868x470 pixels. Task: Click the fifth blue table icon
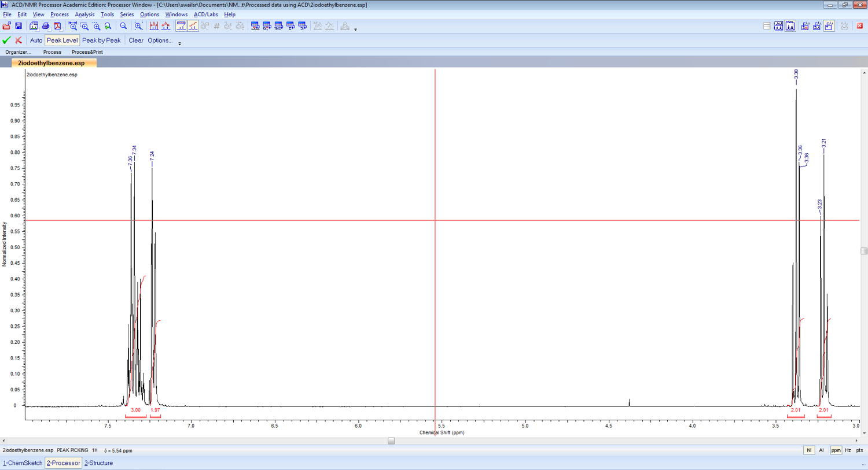302,26
